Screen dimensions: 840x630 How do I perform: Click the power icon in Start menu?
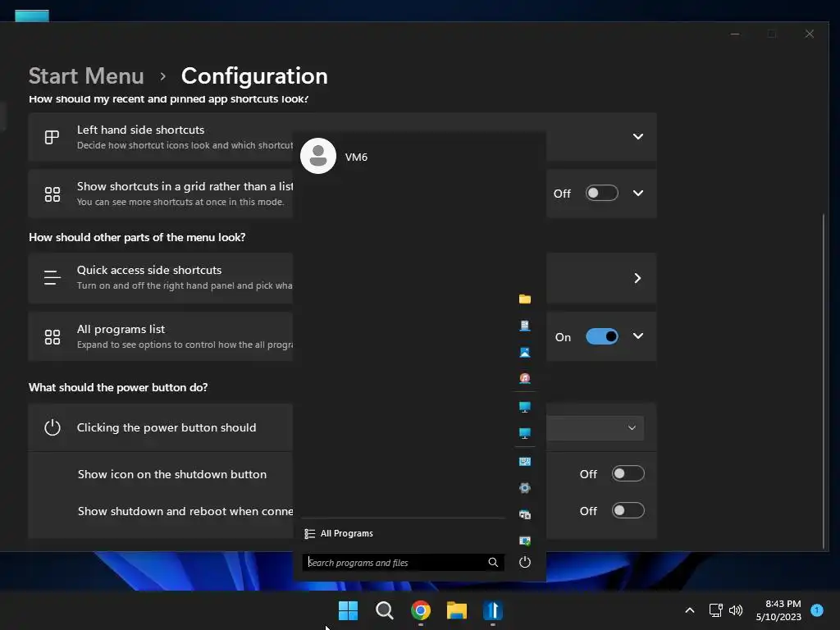pyautogui.click(x=524, y=562)
